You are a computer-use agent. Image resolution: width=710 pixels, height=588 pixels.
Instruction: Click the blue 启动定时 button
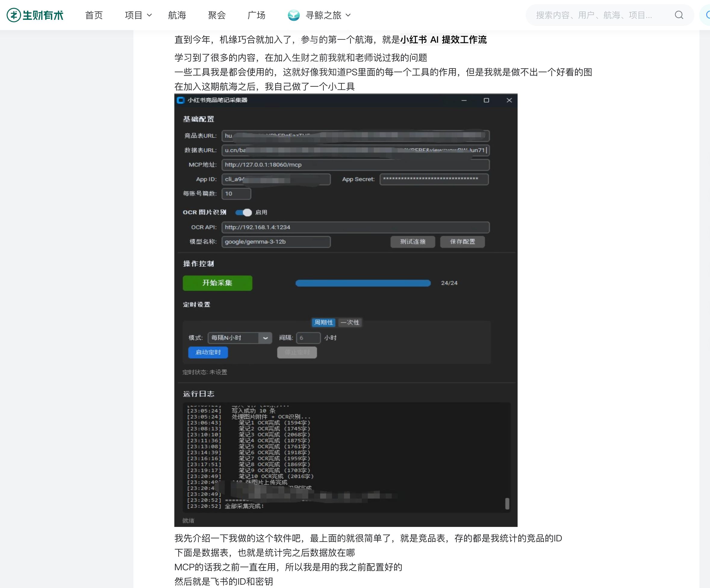(x=208, y=353)
